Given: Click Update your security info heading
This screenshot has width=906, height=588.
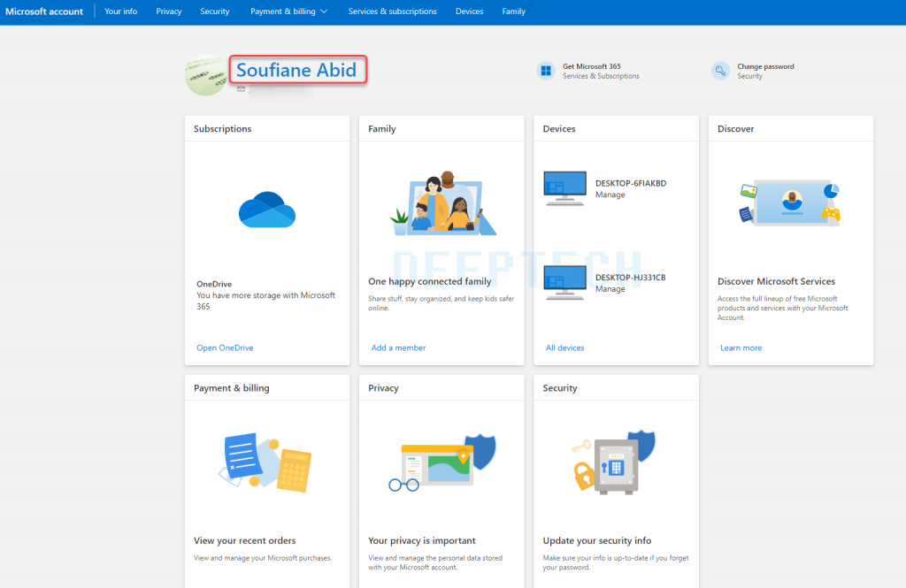Looking at the screenshot, I should pos(597,540).
